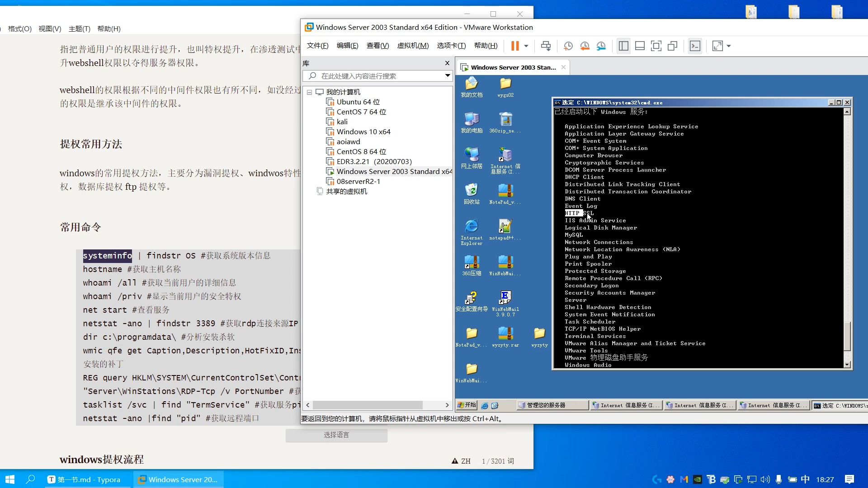Toggle the library sidebar view

pyautogui.click(x=623, y=46)
